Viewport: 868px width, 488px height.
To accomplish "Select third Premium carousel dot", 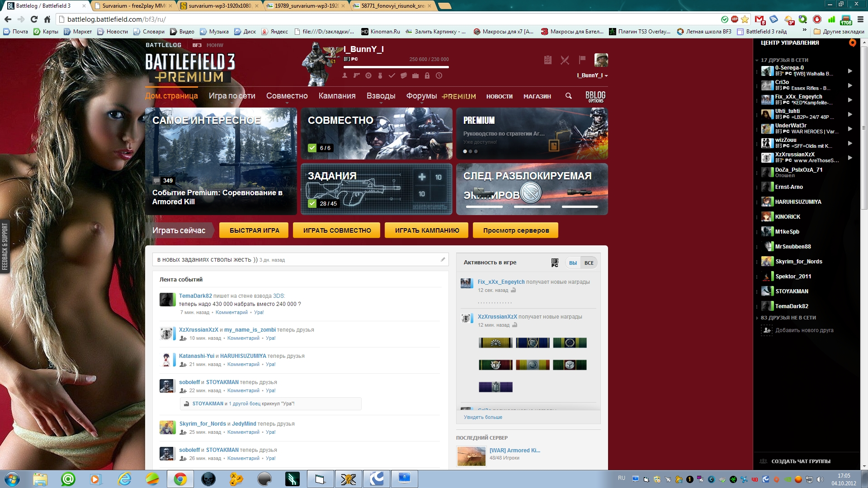I will coord(476,151).
